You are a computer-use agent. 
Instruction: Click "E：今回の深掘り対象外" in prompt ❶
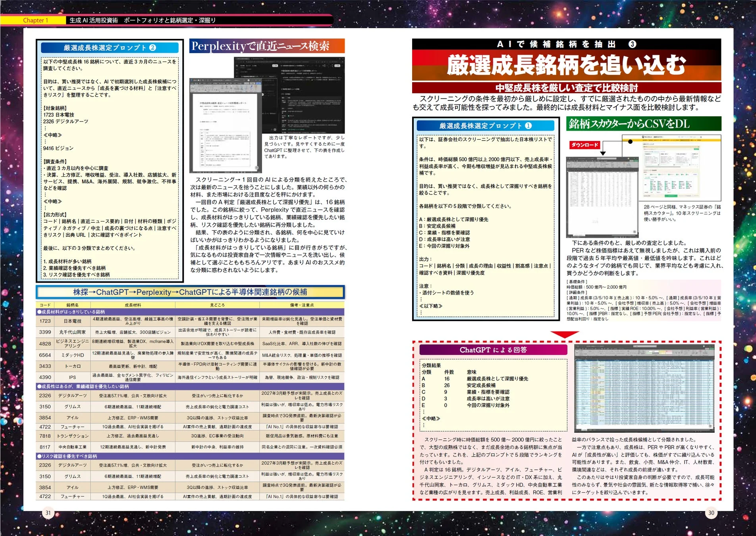click(x=444, y=246)
